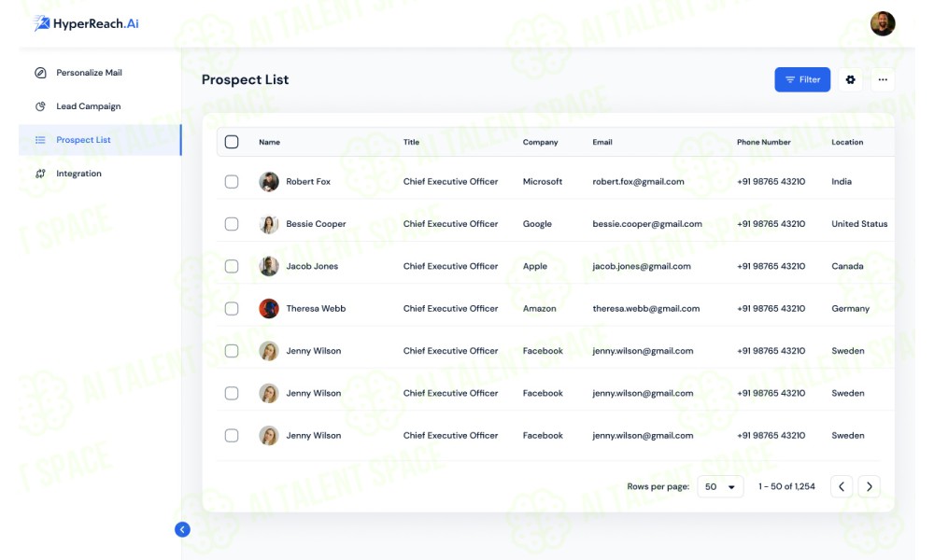Click email theresa.webb@gmail.com

645,308
